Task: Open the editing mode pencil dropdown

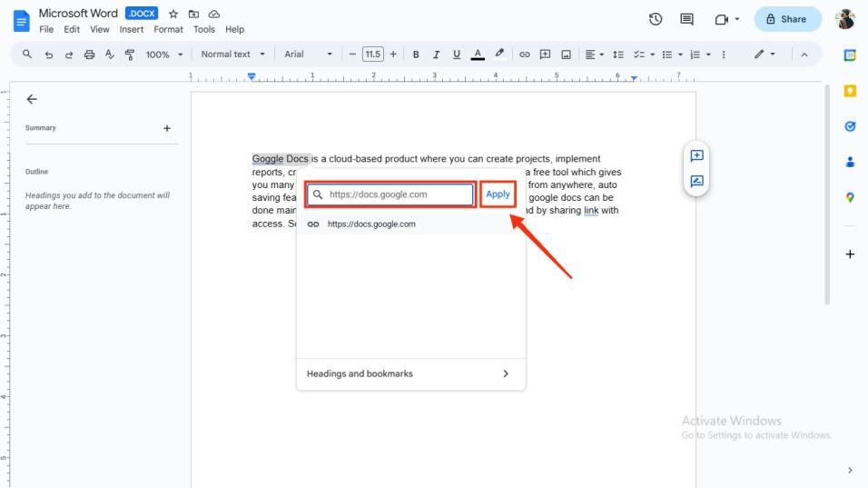Action: click(764, 54)
